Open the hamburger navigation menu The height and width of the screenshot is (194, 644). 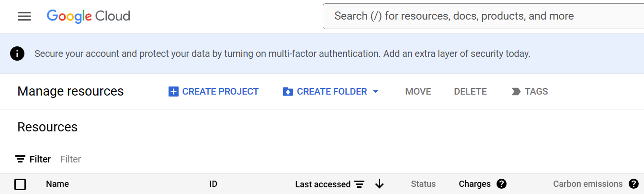[x=24, y=16]
